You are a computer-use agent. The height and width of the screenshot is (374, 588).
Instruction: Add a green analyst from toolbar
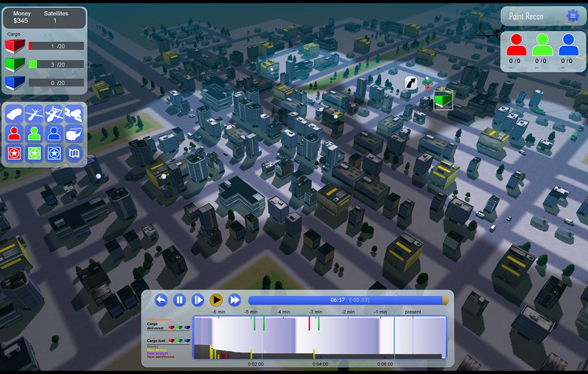click(x=34, y=134)
